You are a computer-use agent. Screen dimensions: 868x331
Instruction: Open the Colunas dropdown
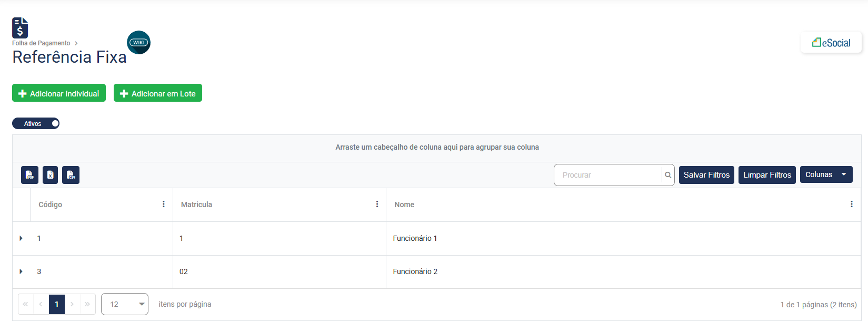point(826,174)
